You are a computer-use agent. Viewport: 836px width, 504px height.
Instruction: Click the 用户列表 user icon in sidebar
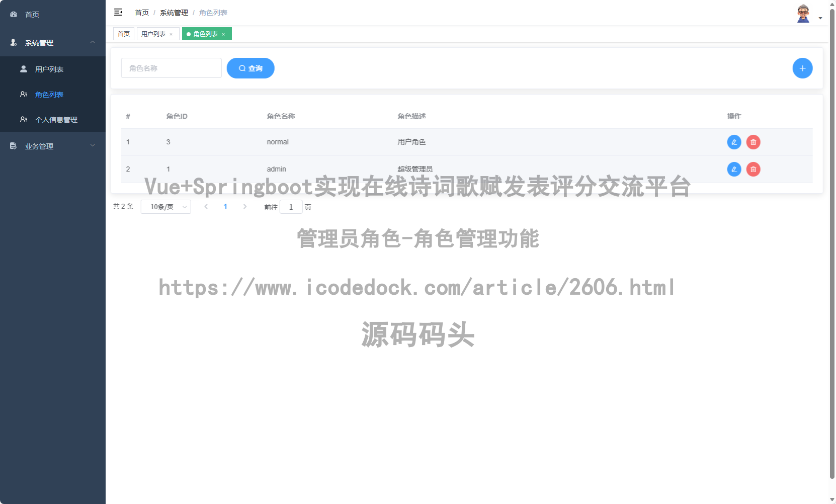[23, 69]
